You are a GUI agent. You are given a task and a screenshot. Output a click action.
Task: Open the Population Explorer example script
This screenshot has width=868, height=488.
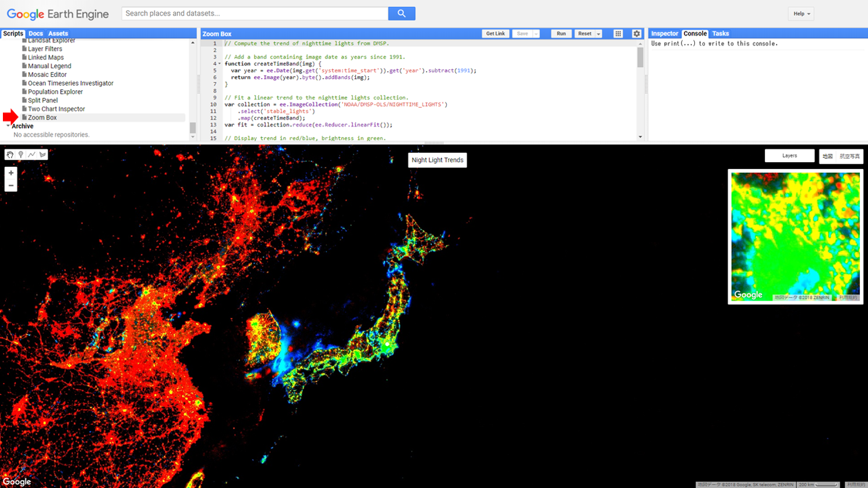[x=55, y=92]
